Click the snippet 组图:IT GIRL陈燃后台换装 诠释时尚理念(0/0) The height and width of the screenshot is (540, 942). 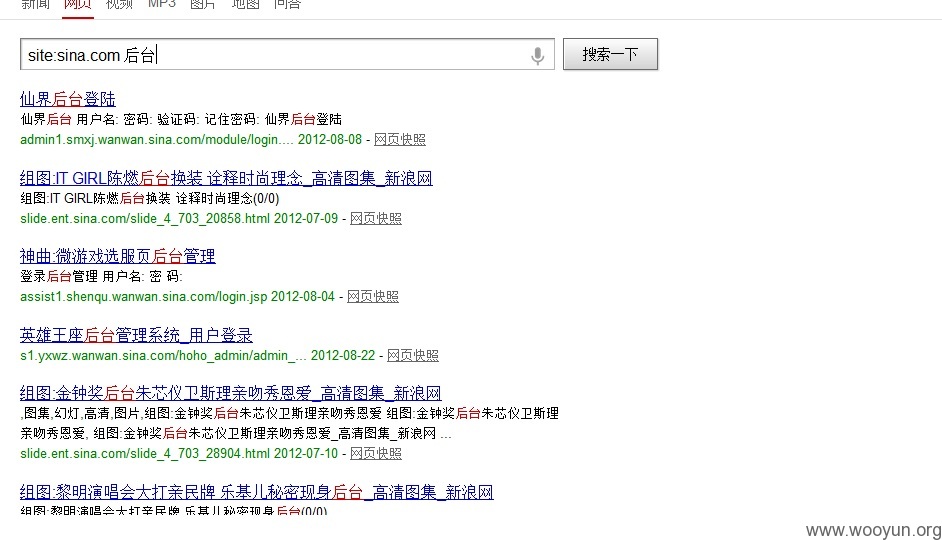tap(150, 198)
